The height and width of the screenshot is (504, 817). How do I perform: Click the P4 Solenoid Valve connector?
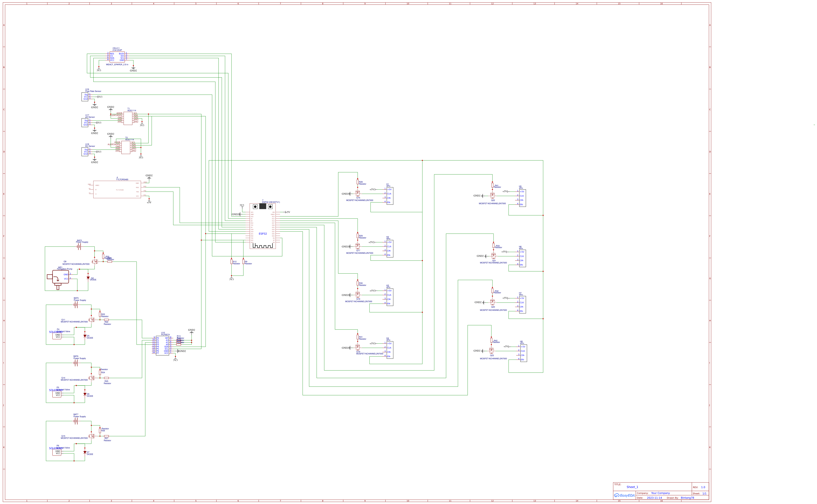click(57, 336)
